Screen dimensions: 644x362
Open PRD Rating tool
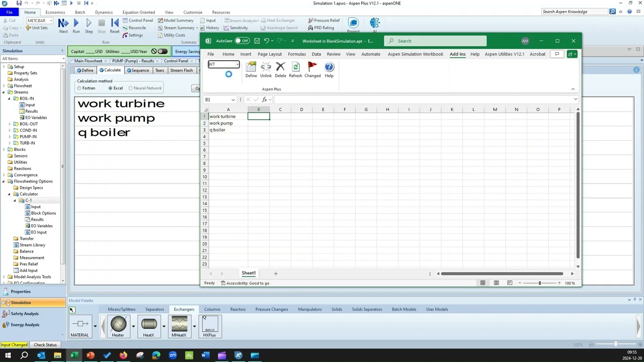pyautogui.click(x=320, y=28)
